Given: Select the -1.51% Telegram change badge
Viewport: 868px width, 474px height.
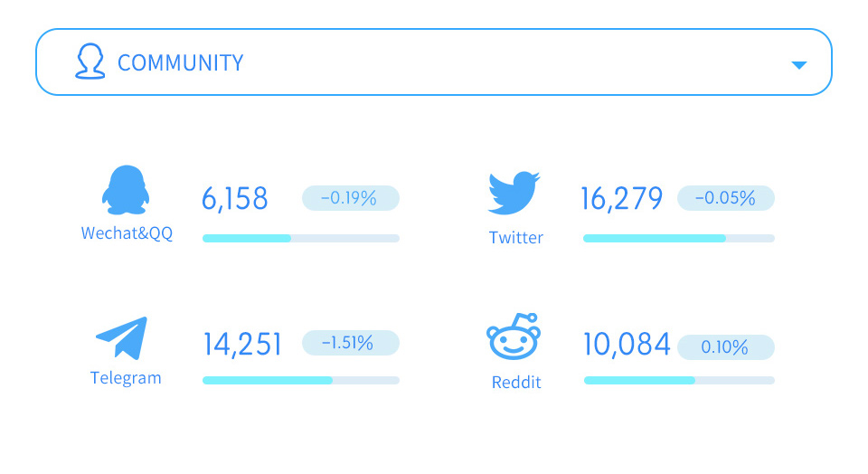Looking at the screenshot, I should [x=351, y=343].
